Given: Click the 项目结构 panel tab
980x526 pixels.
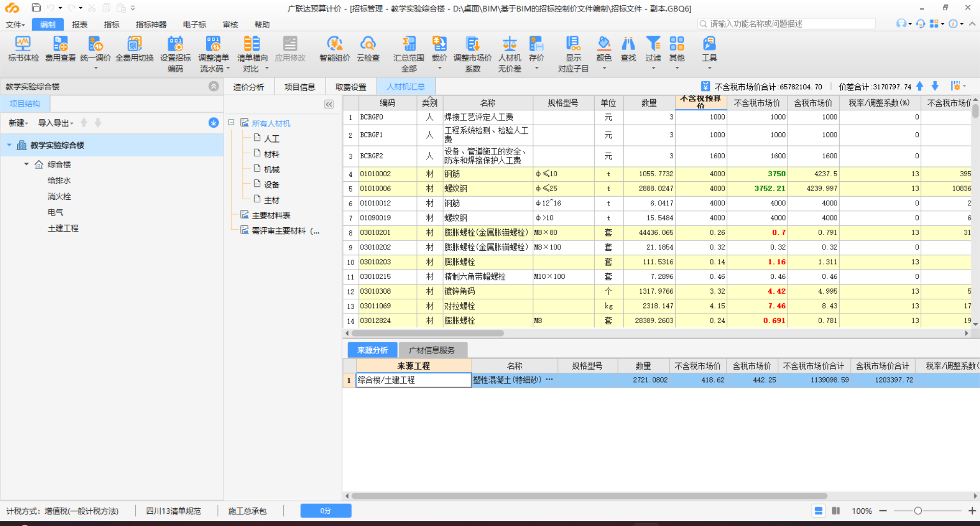Looking at the screenshot, I should pyautogui.click(x=25, y=104).
